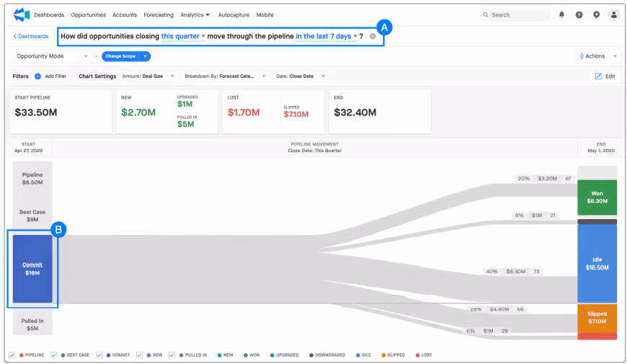Open the 'this quarter' period dropdown
The image size is (627, 364).
pyautogui.click(x=183, y=36)
